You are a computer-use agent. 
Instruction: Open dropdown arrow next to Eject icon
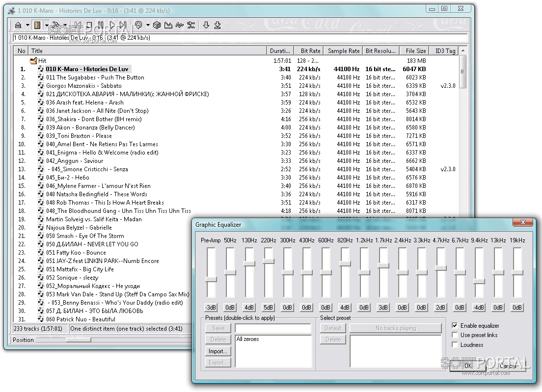click(x=27, y=25)
